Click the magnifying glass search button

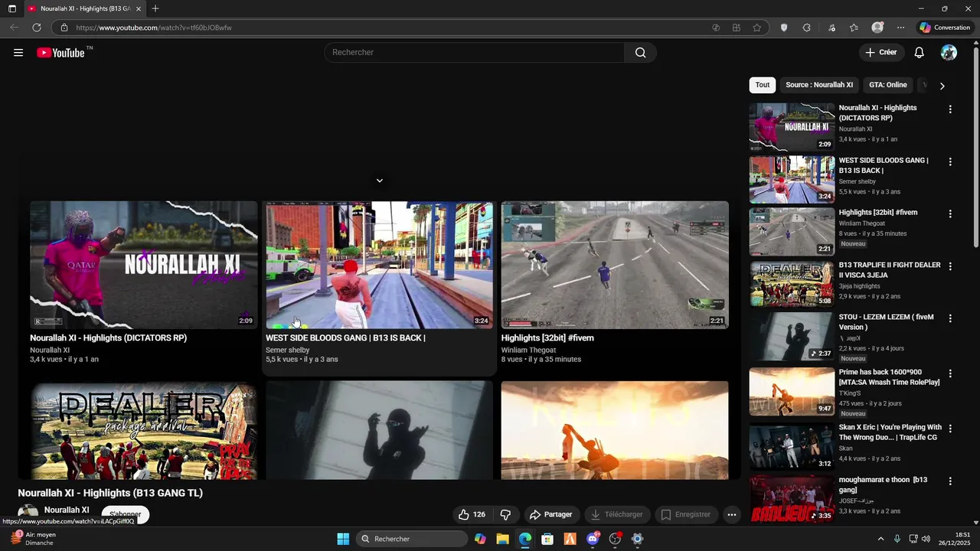click(640, 53)
